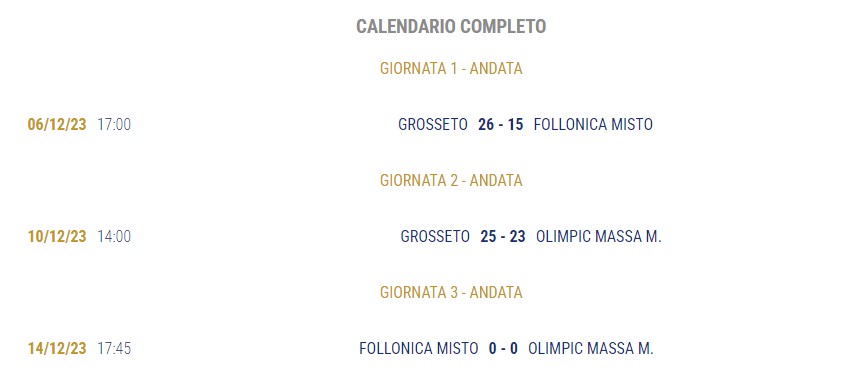
Task: Select the GIORNATA 1 - ANDATA header
Action: pyautogui.click(x=451, y=68)
